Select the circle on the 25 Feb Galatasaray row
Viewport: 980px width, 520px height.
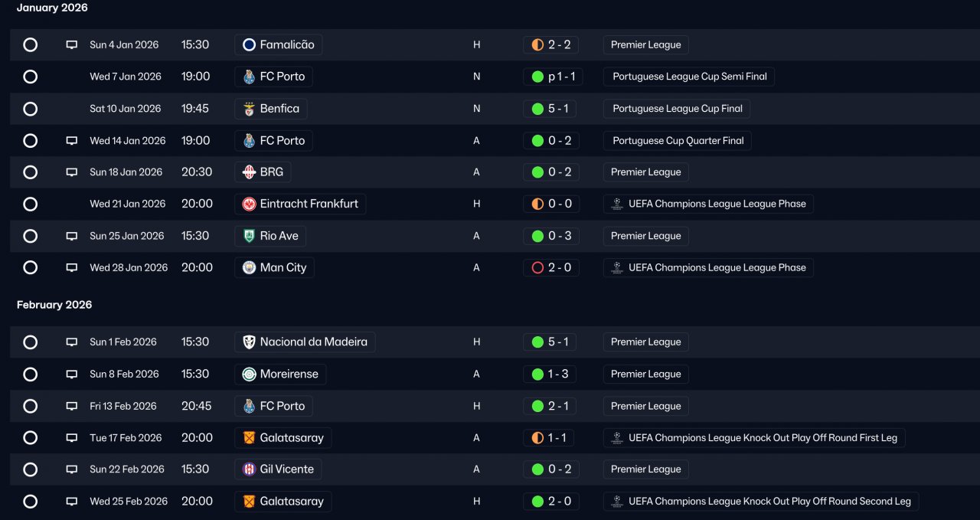(x=30, y=502)
